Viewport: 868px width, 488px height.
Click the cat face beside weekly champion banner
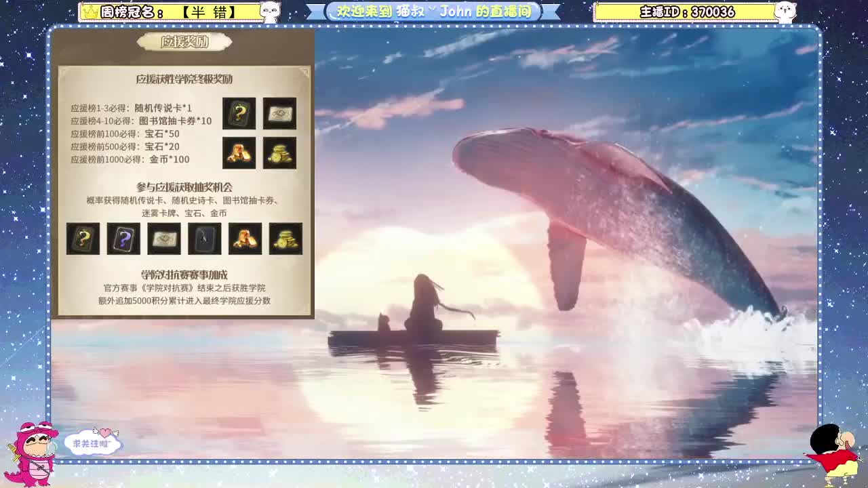pos(270,12)
